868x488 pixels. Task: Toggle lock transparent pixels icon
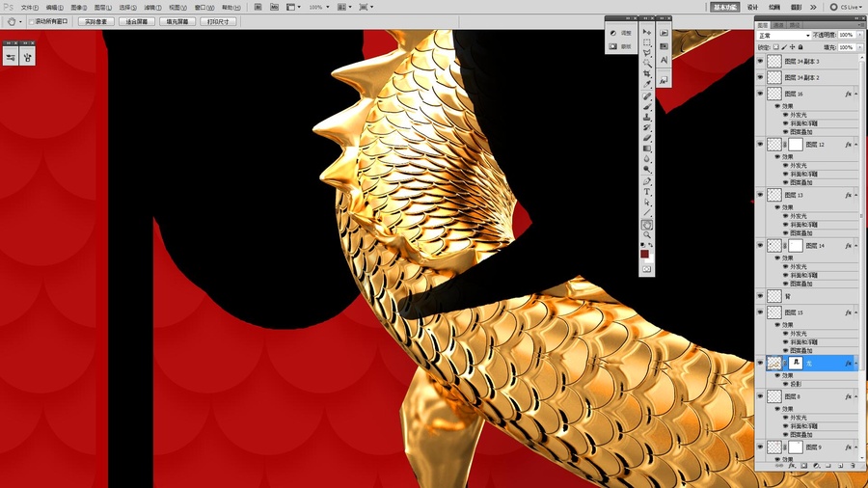[776, 47]
